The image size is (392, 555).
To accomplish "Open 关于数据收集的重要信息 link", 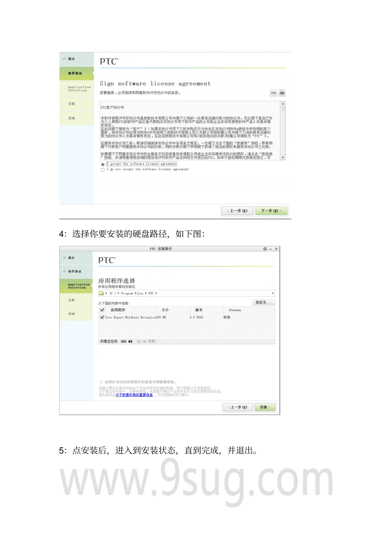I will 134,395.
